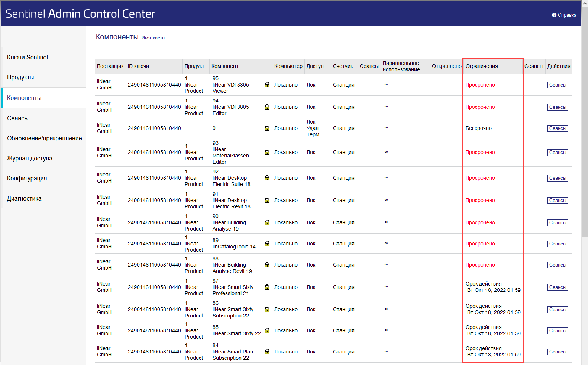Viewport: 588px width, 365px height.
Task: Open Сеансы button for Smart Plan Subscription 22
Action: point(558,352)
